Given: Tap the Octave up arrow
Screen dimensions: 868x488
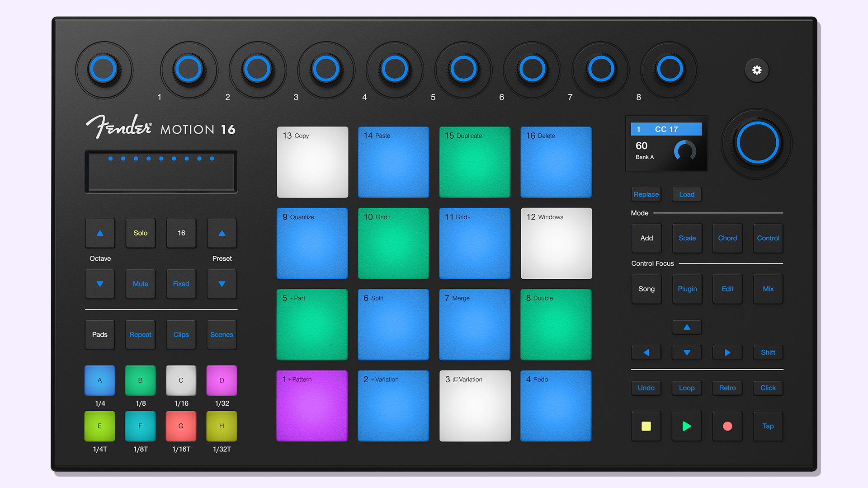Looking at the screenshot, I should [100, 233].
